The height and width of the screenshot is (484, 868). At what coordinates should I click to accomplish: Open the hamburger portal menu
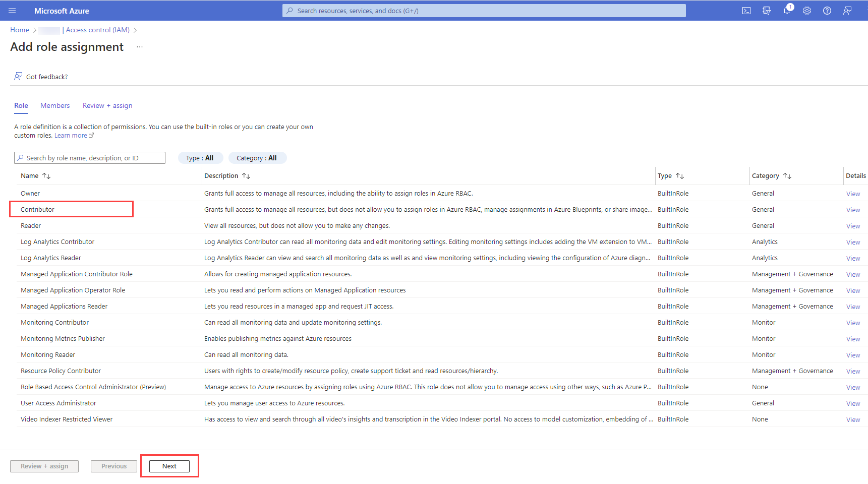12,11
